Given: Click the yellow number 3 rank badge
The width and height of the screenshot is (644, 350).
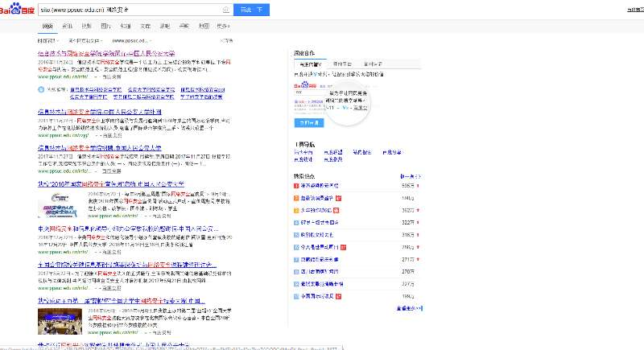Looking at the screenshot, I should pos(296,211).
